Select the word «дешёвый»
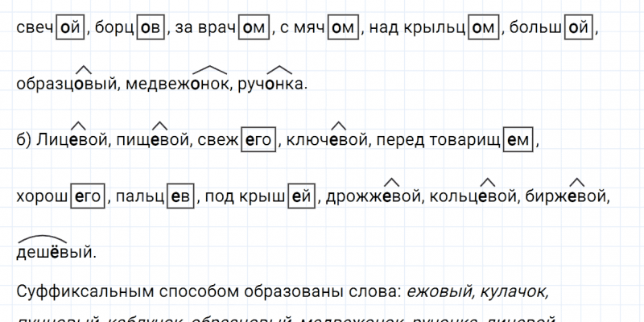 tap(55, 252)
